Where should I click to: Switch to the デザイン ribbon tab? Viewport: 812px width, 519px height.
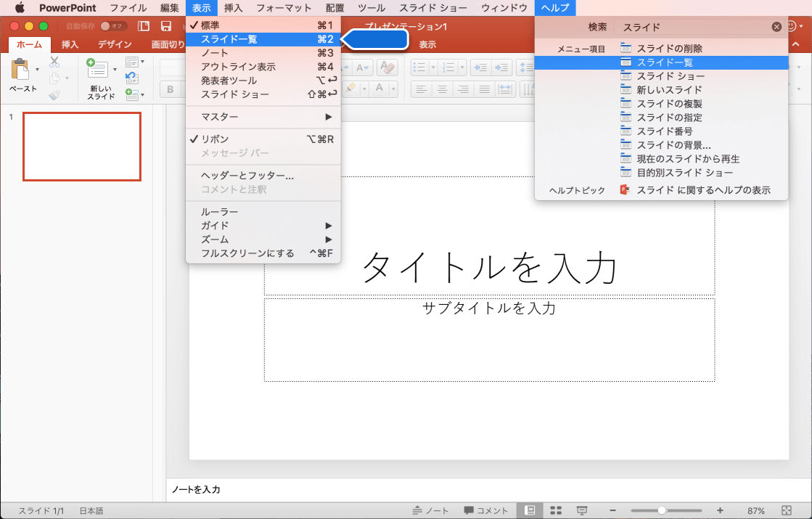[115, 44]
